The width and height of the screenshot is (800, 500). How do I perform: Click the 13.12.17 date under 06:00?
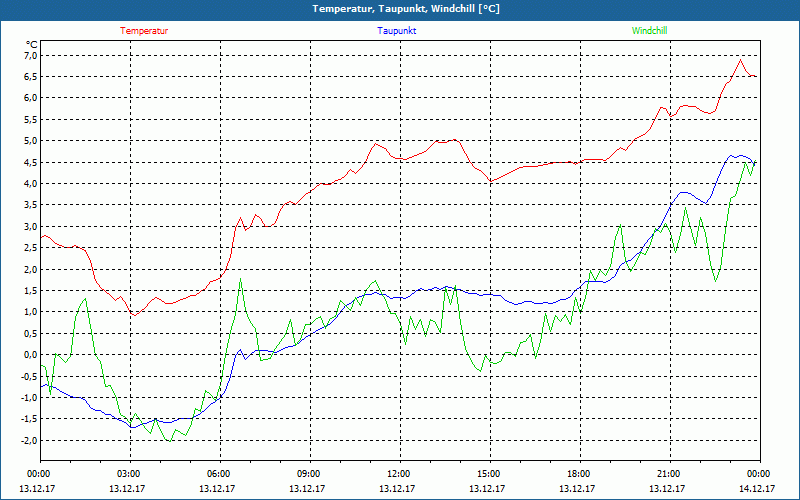[x=218, y=489]
